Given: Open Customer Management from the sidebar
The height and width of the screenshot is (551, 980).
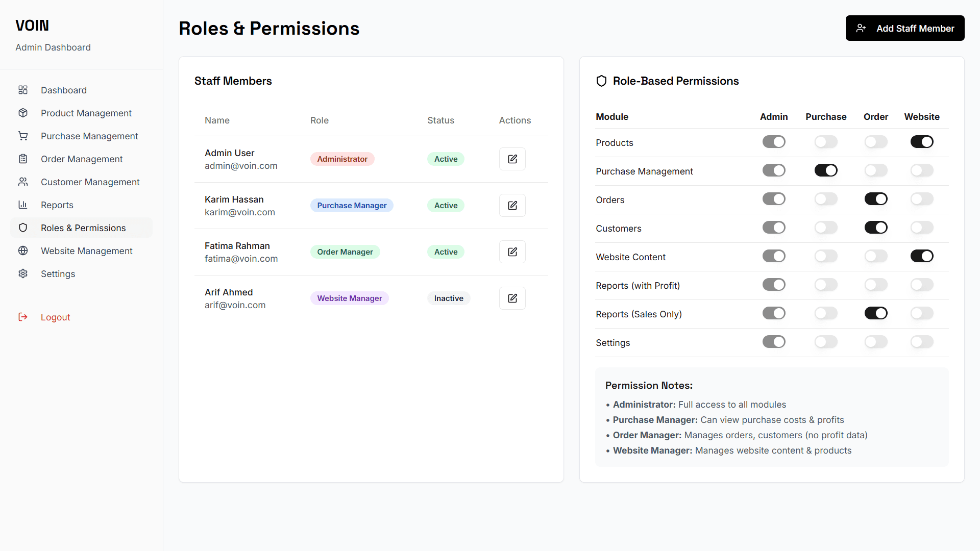Looking at the screenshot, I should tap(90, 182).
